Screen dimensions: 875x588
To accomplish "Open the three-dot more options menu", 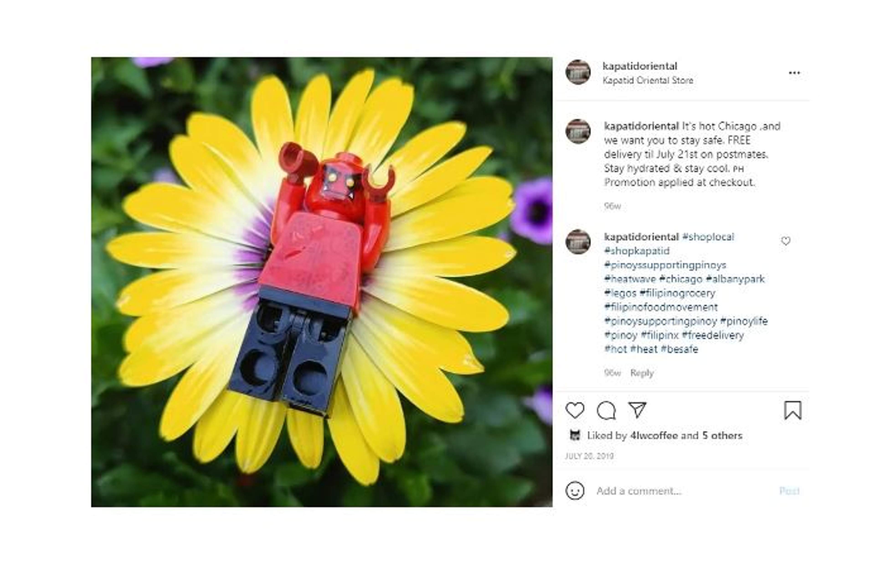I will point(794,73).
